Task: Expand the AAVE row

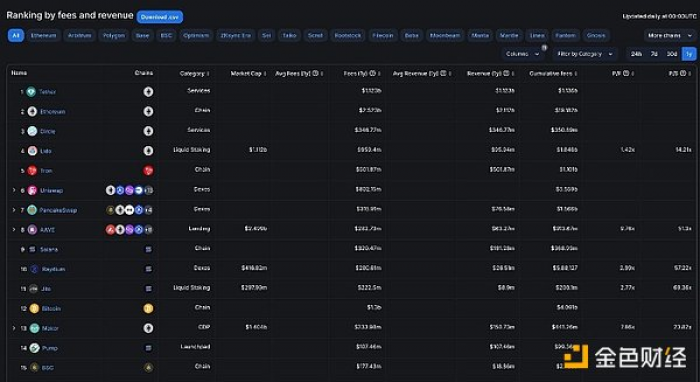Action: coord(14,230)
